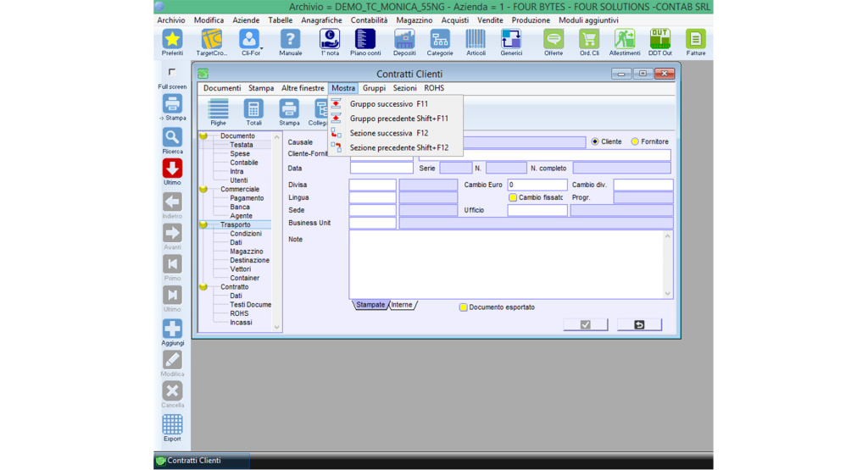
Task: Toggle the Documento esportato checkbox
Action: [464, 307]
